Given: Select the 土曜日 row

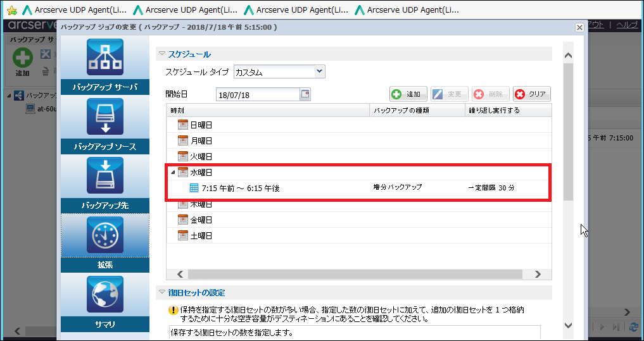Looking at the screenshot, I should point(358,236).
